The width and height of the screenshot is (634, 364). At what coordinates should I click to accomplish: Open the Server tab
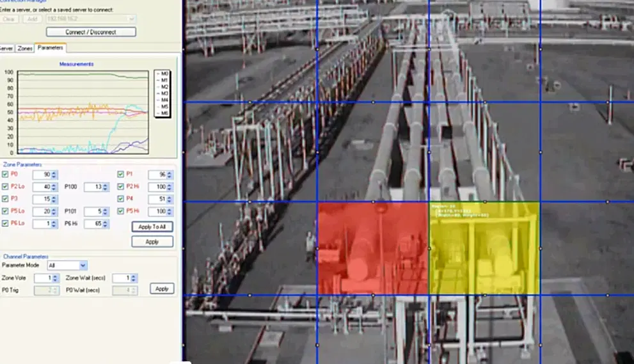point(6,48)
